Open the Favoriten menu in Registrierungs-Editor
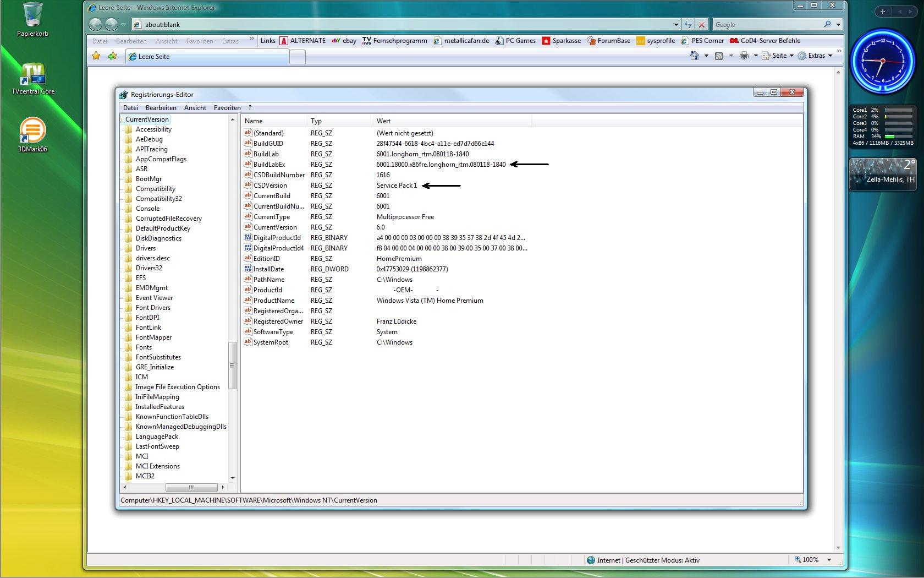The image size is (924, 578). click(227, 108)
